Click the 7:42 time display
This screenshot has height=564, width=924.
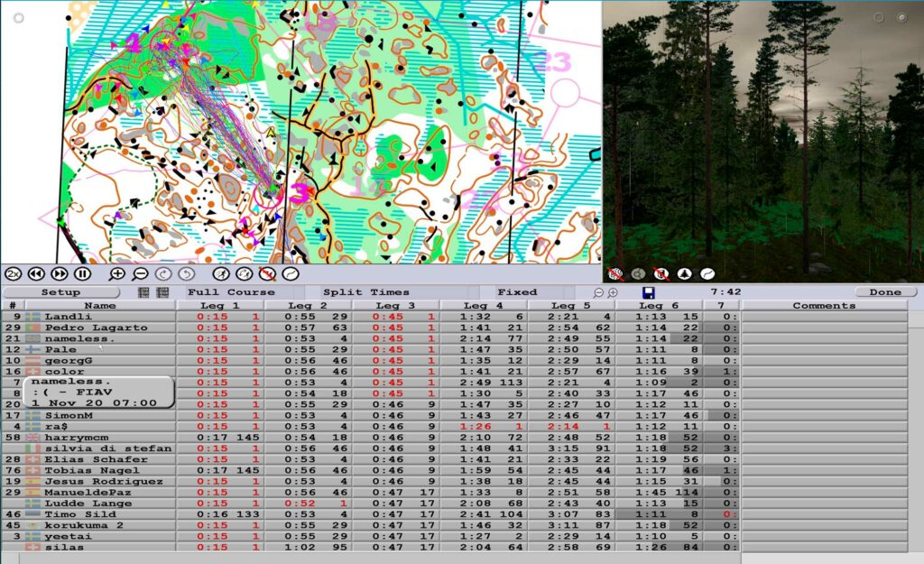(725, 291)
